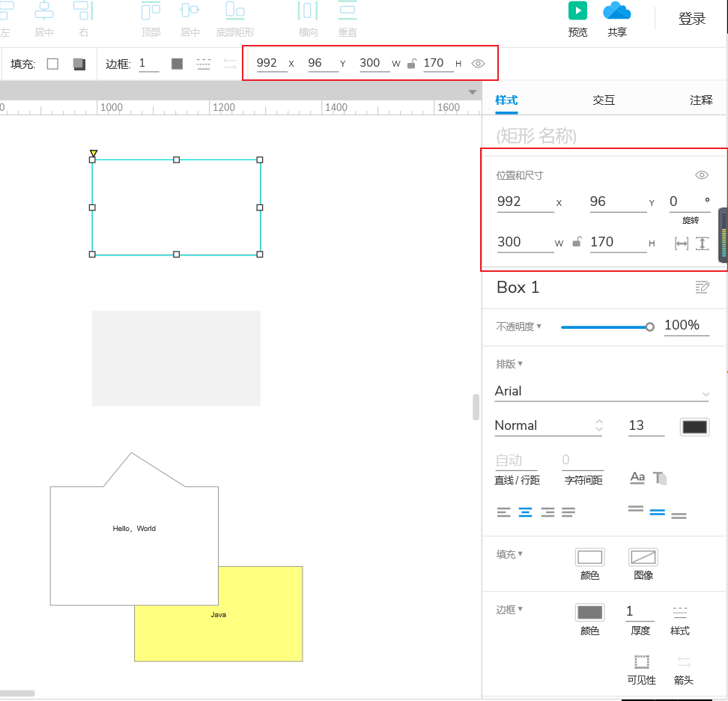Pick the font color swatch
The height and width of the screenshot is (701, 728).
tap(694, 427)
